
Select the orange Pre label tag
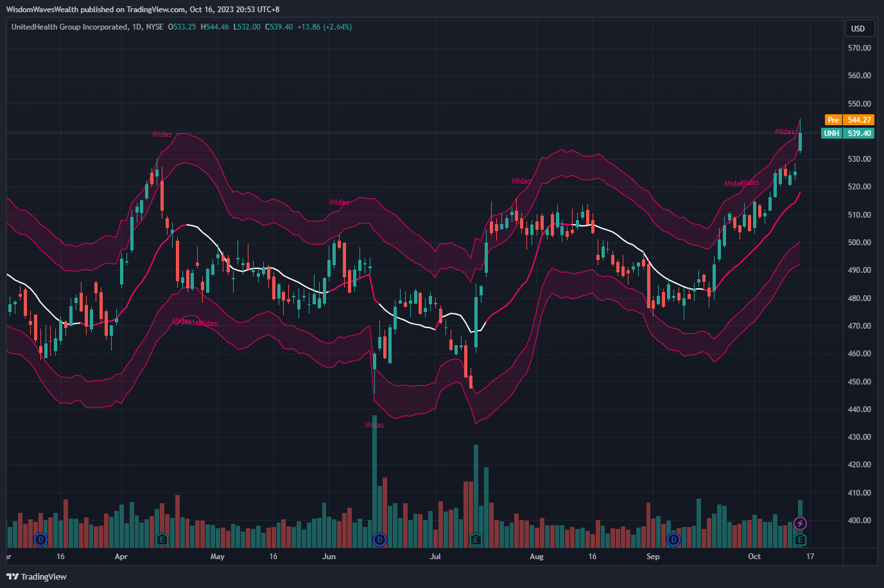(833, 120)
